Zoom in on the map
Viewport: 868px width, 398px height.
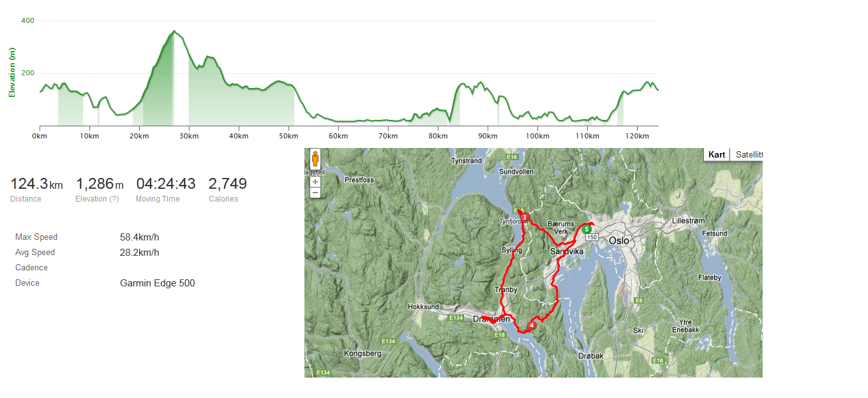315,182
